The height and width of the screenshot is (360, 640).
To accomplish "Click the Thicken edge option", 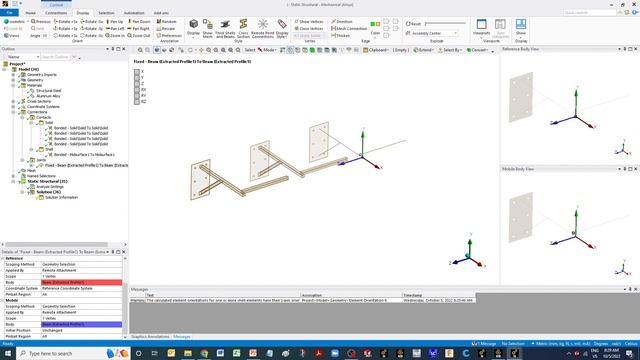I will click(x=340, y=36).
